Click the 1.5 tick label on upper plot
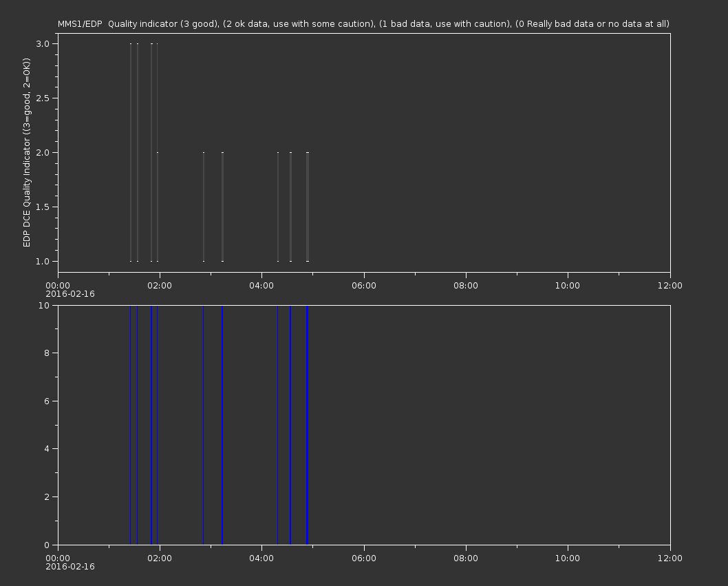Screen dimensions: 728x586 (x=43, y=207)
